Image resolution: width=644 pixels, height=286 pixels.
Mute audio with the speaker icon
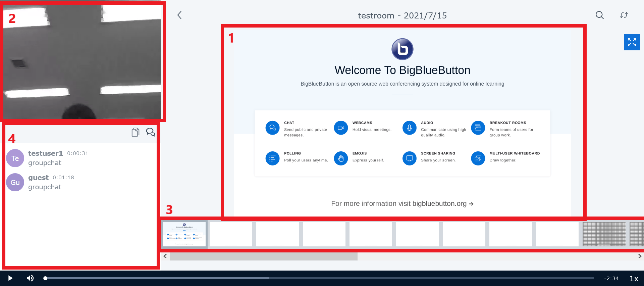tap(30, 278)
